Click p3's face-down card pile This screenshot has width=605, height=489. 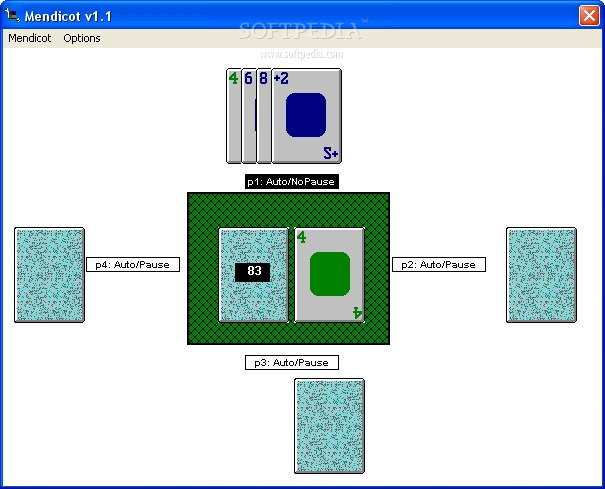(330, 426)
